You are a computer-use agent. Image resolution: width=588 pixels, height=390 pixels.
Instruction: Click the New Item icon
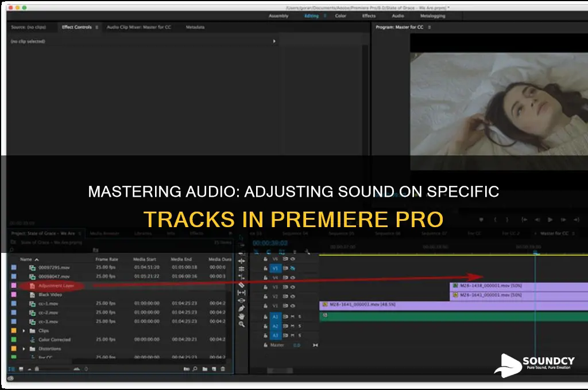coord(214,369)
